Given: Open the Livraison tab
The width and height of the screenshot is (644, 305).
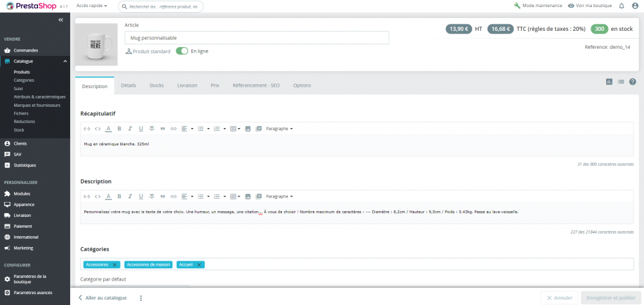Looking at the screenshot, I should coord(187,86).
